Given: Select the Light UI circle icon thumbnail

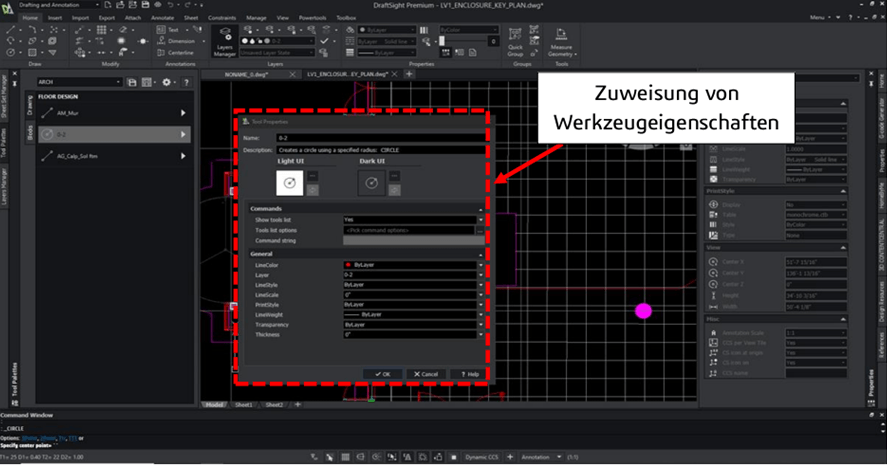Looking at the screenshot, I should pyautogui.click(x=288, y=182).
